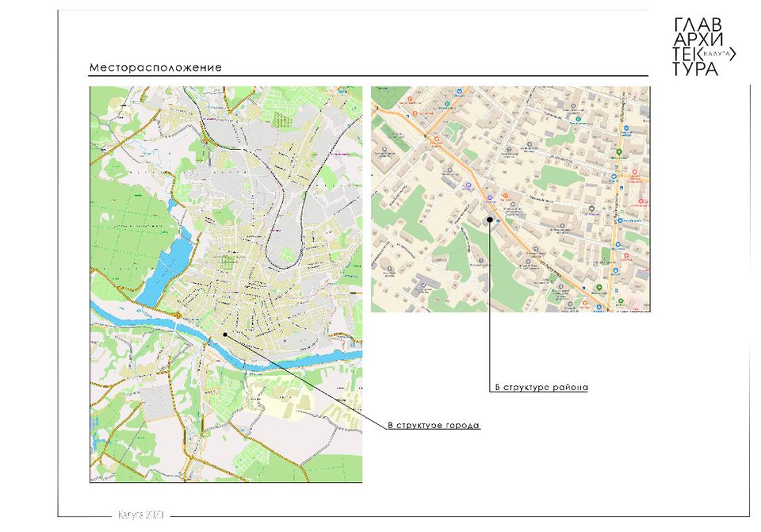The height and width of the screenshot is (532, 761).
Task: Click the 'Калуга 2020' footer text
Action: click(141, 515)
